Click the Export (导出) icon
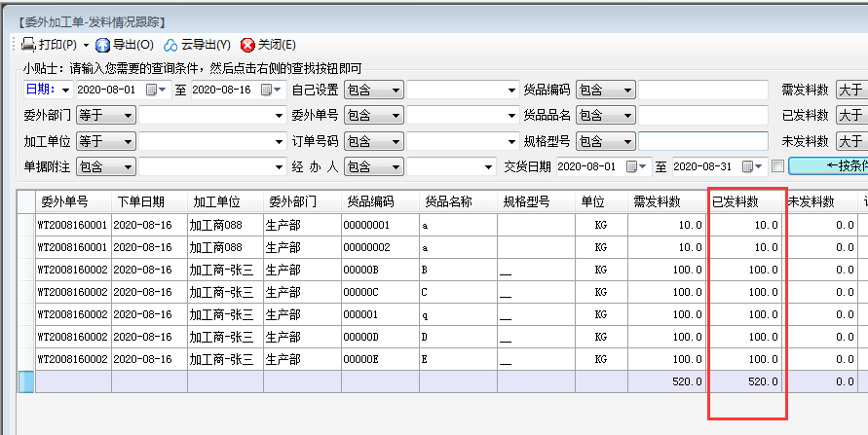Viewport: 868px width, 435px height. point(102,44)
